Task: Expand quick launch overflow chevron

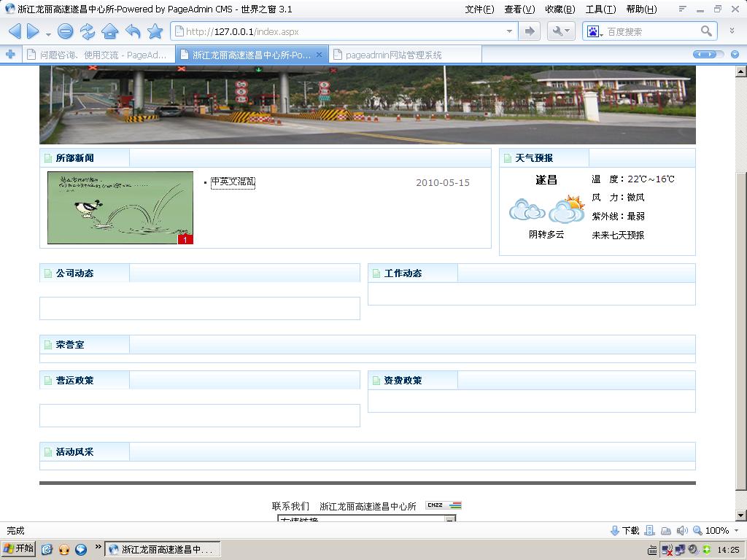Action: pyautogui.click(x=98, y=547)
